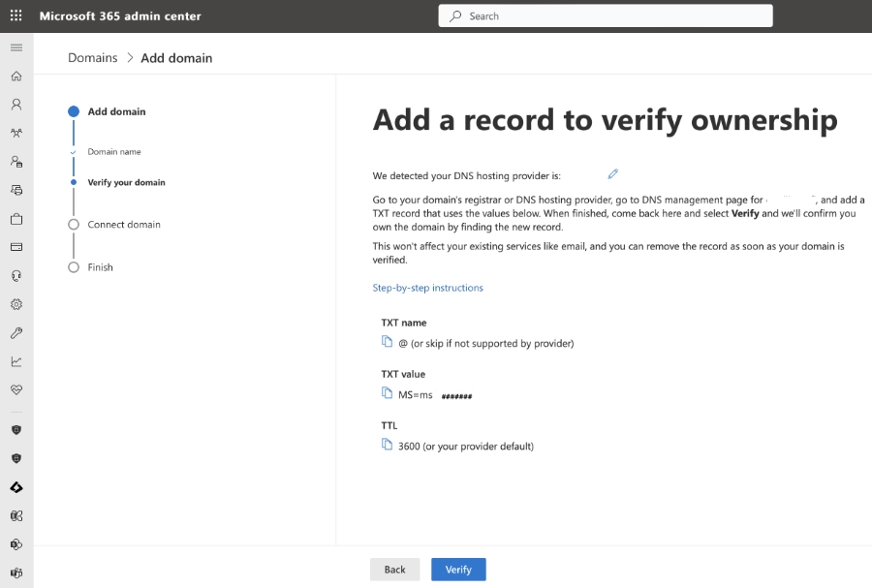
Task: Click Microsoft 365 admin center title
Action: tap(120, 16)
